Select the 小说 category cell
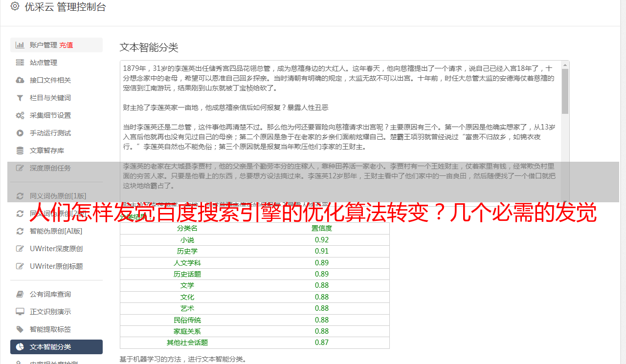The width and height of the screenshot is (626, 364). (x=187, y=240)
